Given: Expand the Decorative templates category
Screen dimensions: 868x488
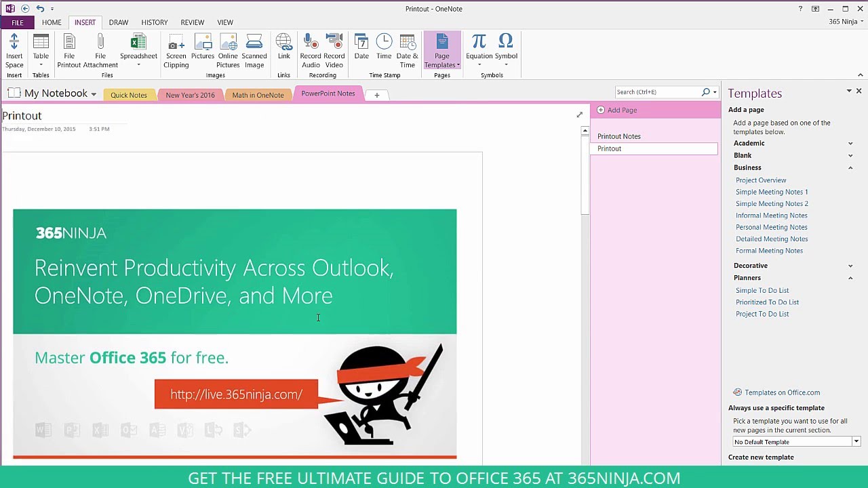Looking at the screenshot, I should [850, 266].
